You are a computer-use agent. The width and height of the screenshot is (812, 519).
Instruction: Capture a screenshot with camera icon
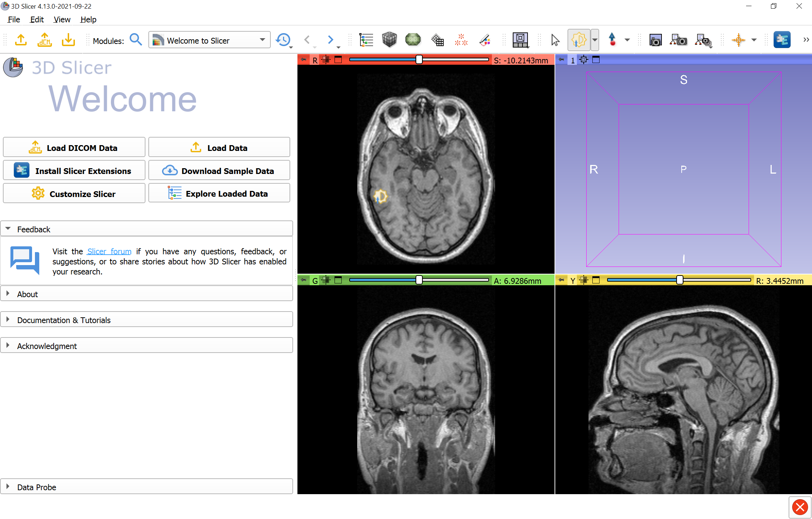coord(655,40)
